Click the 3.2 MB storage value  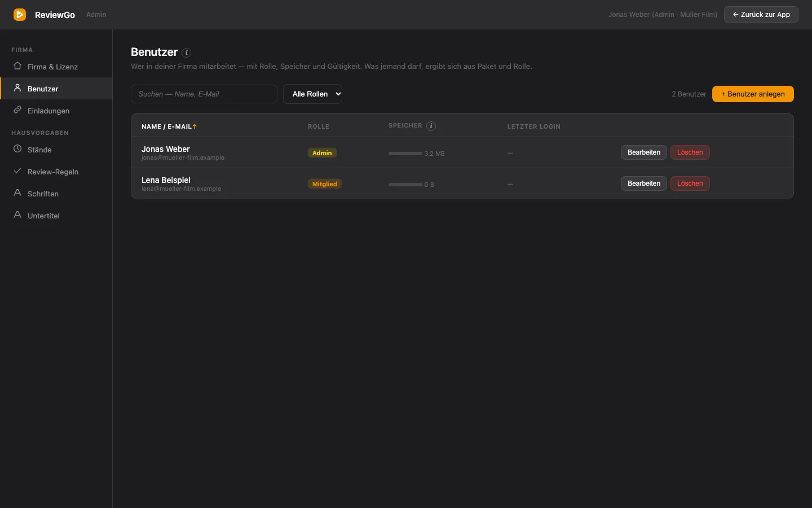[x=435, y=154]
